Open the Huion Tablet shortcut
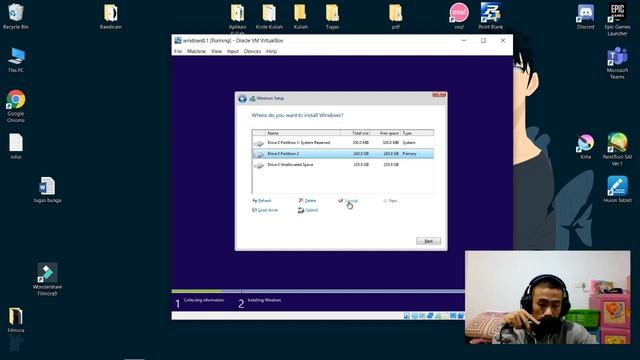Image resolution: width=640 pixels, height=360 pixels. pos(617,190)
